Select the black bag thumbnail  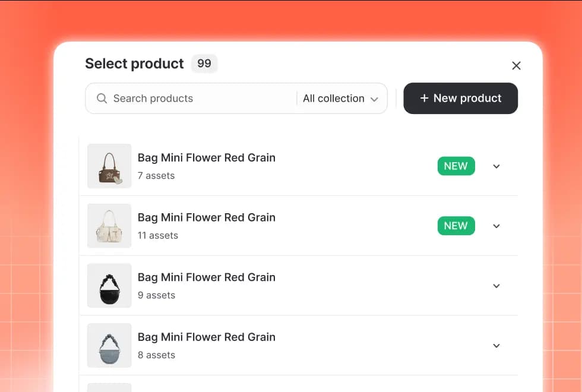109,286
